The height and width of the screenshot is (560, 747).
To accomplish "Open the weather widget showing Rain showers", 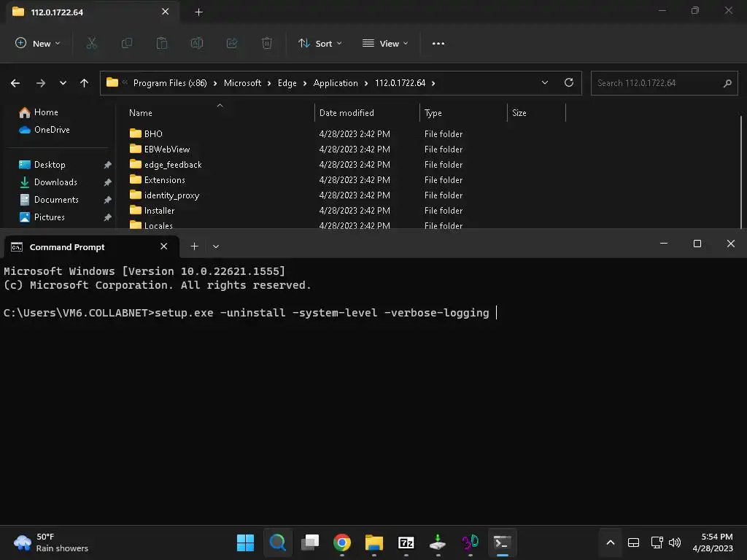I will click(51, 542).
